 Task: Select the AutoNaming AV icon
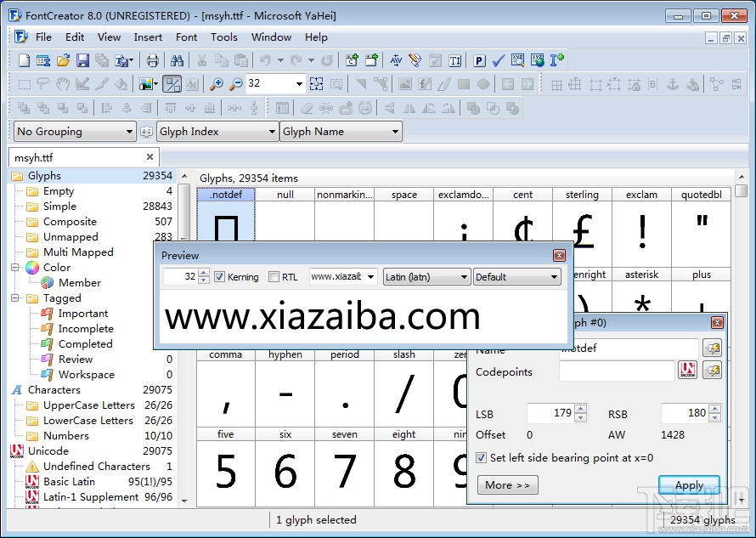click(x=395, y=59)
